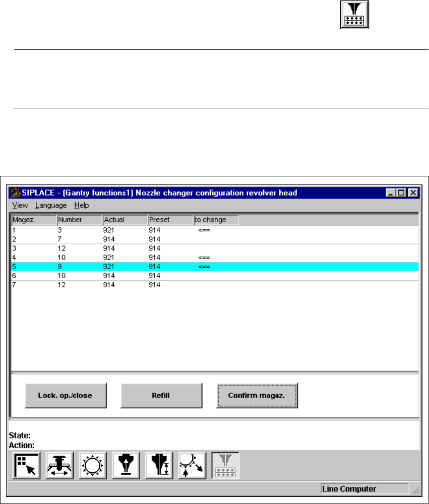The width and height of the screenshot is (429, 504).
Task: Open the Language menu
Action: [51, 206]
